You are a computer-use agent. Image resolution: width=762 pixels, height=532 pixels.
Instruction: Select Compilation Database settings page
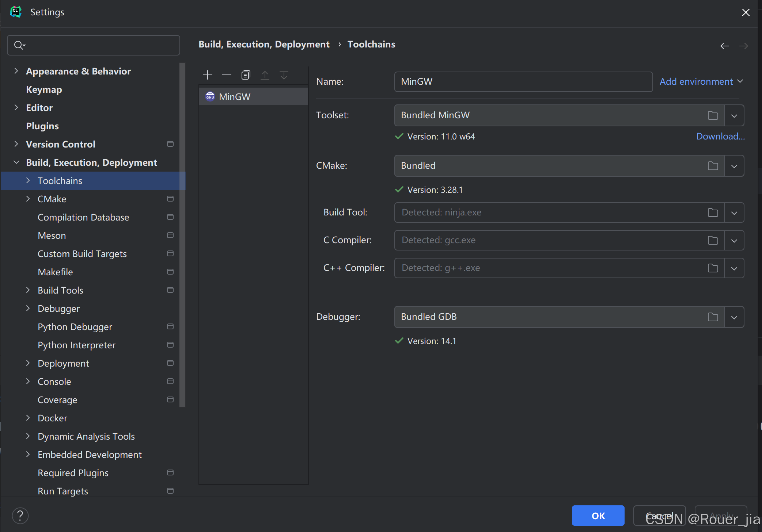tap(83, 217)
